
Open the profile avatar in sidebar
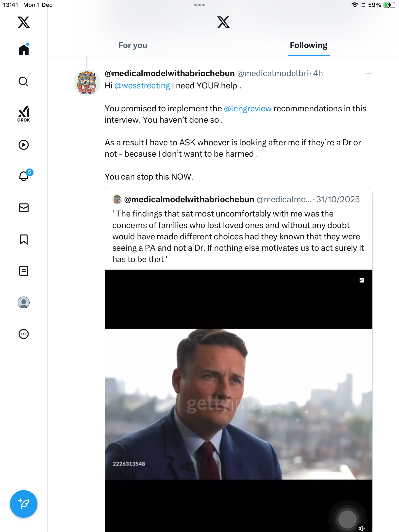[x=24, y=302]
